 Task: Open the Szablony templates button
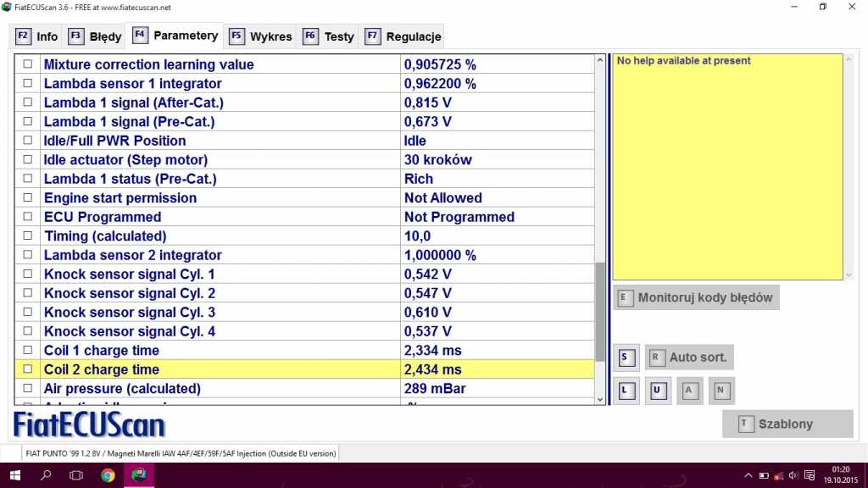tap(787, 424)
